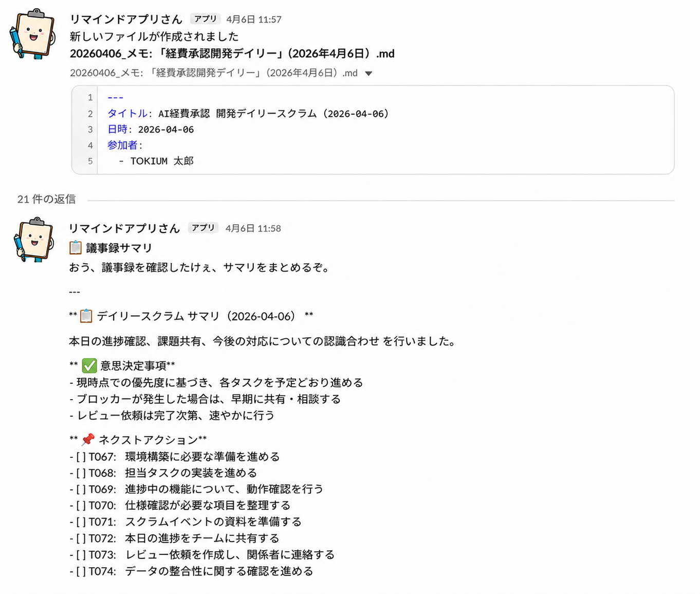
Task: Toggle checkbox for T069 動作確認 task
Action: [x=81, y=489]
